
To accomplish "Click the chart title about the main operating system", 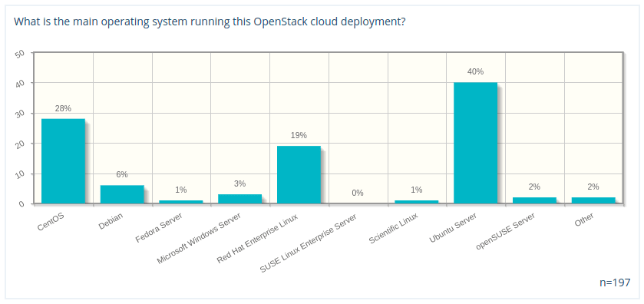I will [x=210, y=21].
